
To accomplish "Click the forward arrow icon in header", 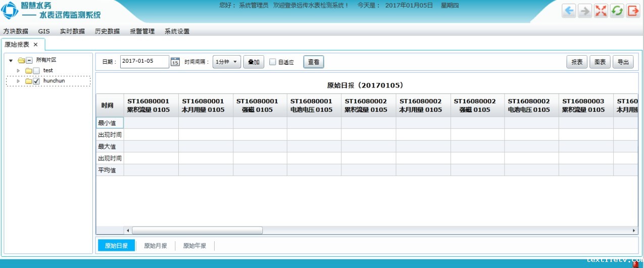I will coord(585,11).
